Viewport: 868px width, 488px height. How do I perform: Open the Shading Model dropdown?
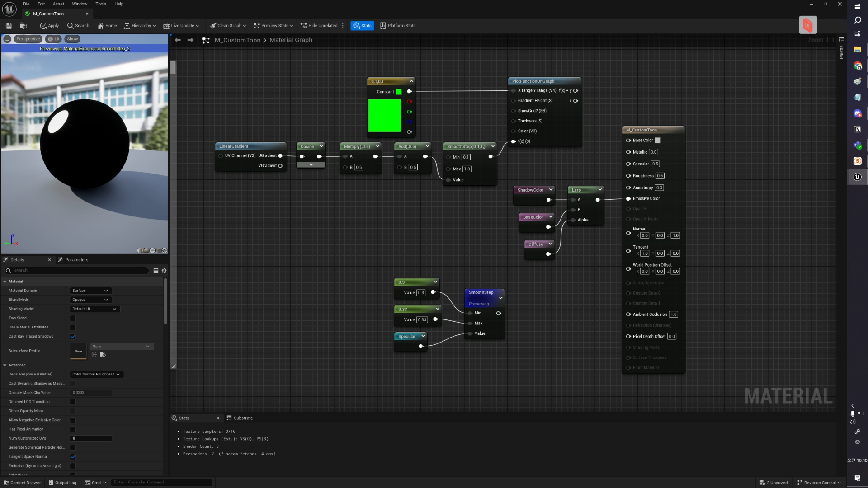(94, 309)
